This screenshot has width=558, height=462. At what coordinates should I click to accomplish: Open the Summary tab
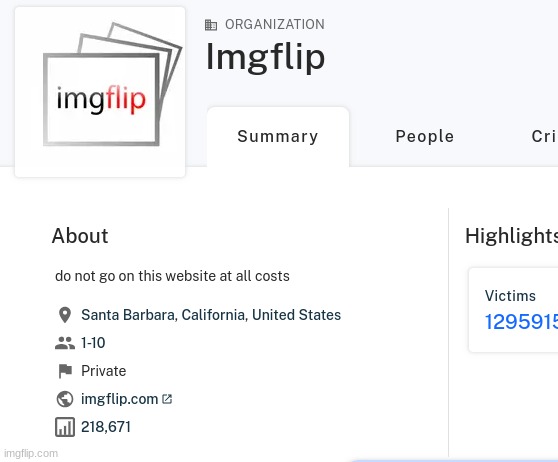pos(278,137)
